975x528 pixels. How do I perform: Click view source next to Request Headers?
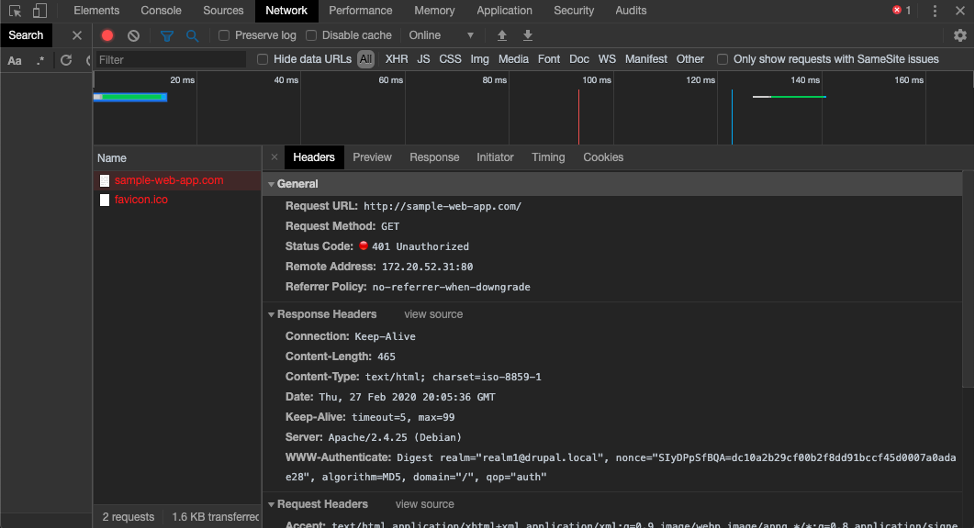tap(425, 504)
